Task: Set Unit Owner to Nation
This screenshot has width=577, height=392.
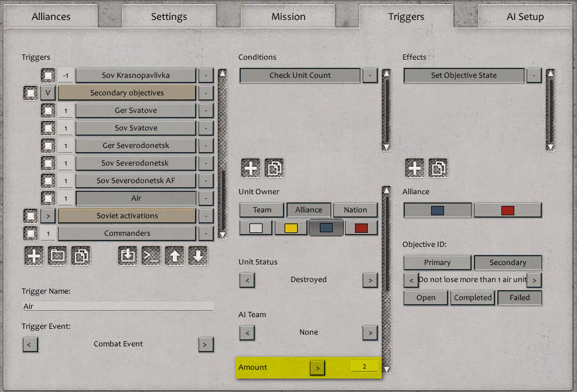Action: (x=356, y=210)
